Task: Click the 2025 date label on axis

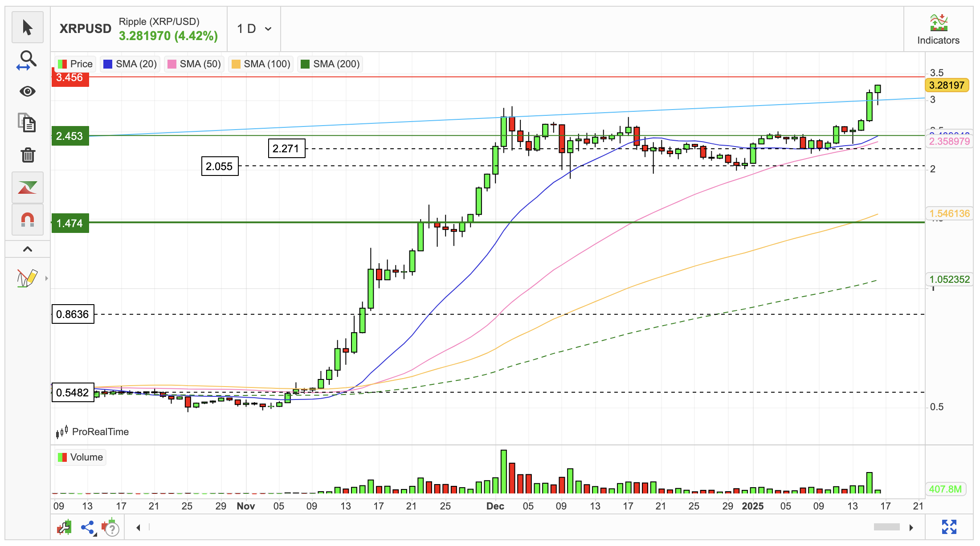Action: tap(752, 506)
